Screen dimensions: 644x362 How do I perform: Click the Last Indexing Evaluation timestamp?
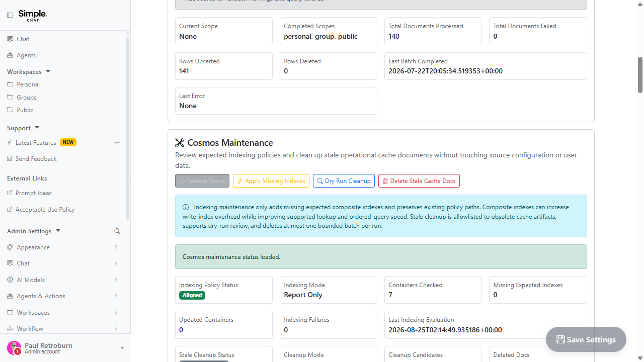point(445,330)
